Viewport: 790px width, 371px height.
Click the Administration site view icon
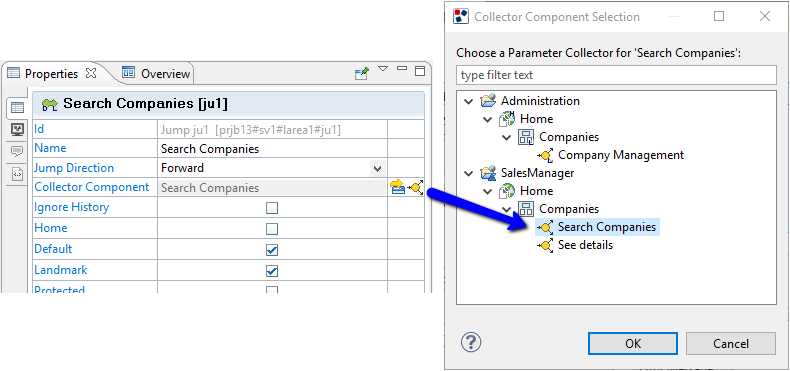coord(488,101)
